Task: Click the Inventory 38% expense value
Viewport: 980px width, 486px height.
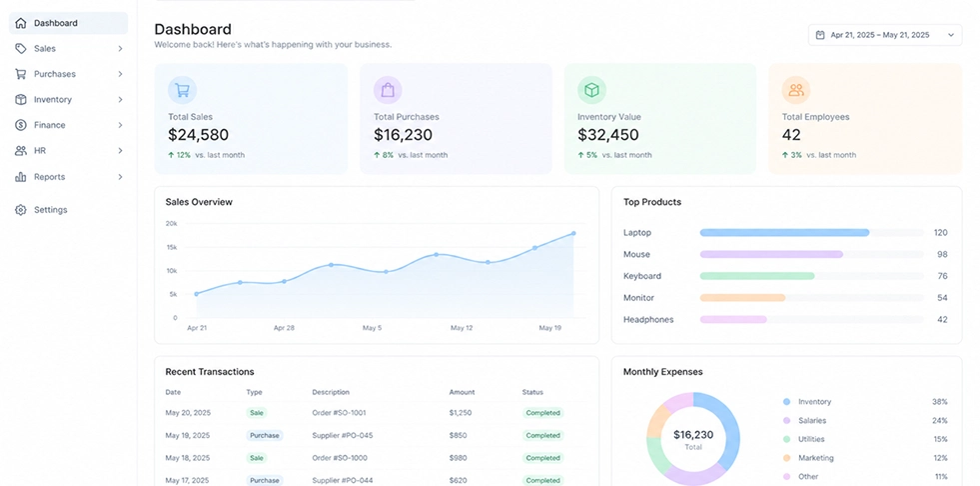Action: tap(940, 402)
